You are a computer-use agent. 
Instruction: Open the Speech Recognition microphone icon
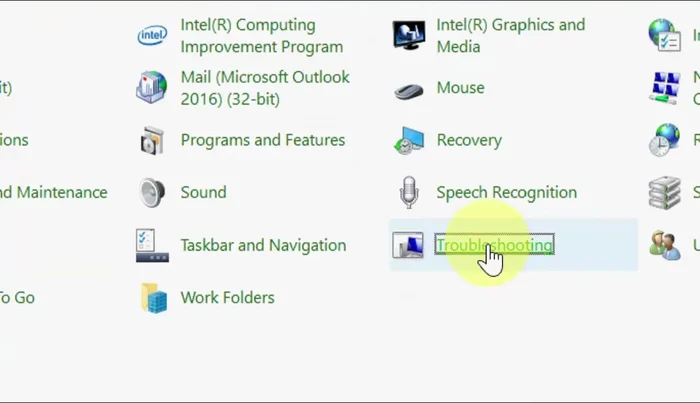point(408,192)
